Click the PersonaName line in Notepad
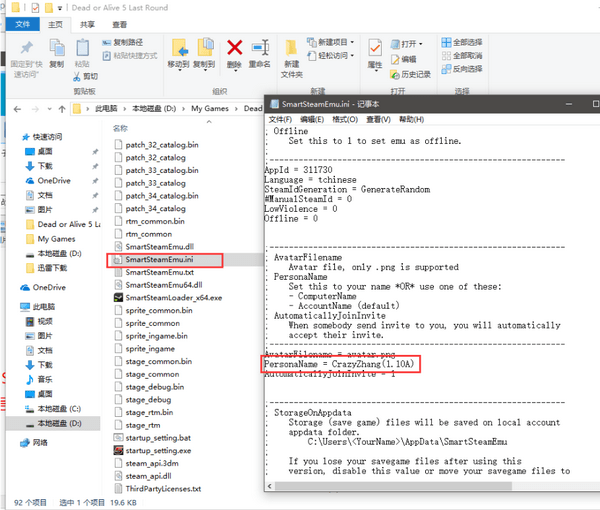The image size is (600, 510). [x=339, y=364]
